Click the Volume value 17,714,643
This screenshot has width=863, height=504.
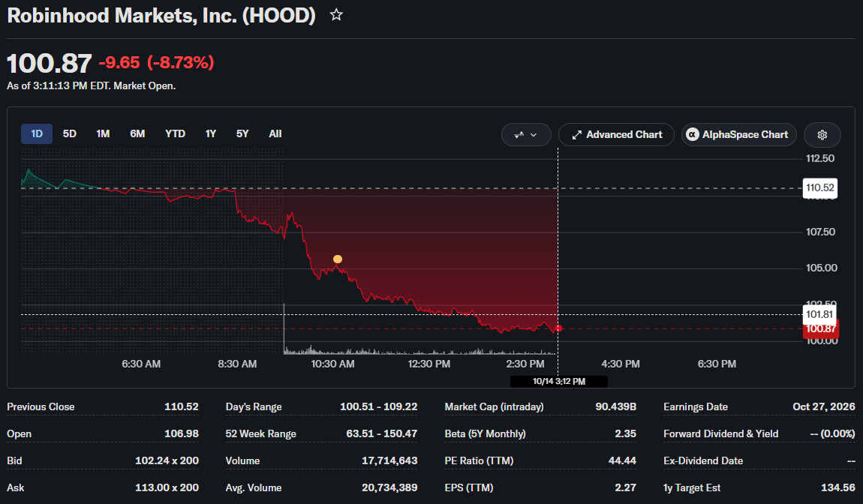point(389,460)
